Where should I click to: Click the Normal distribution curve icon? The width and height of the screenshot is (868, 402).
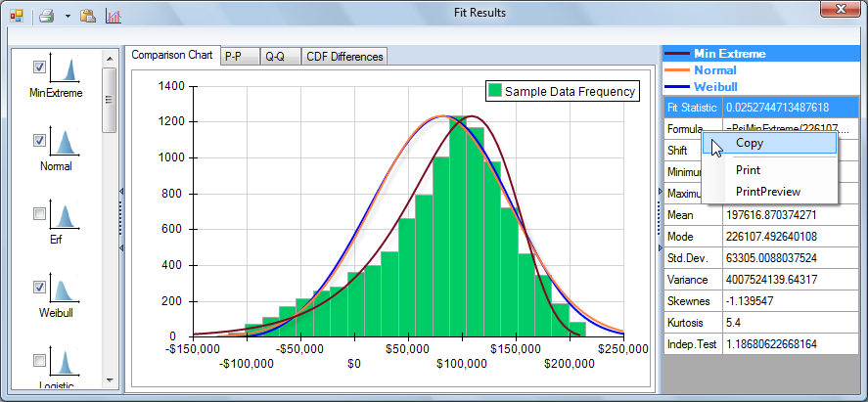point(67,143)
